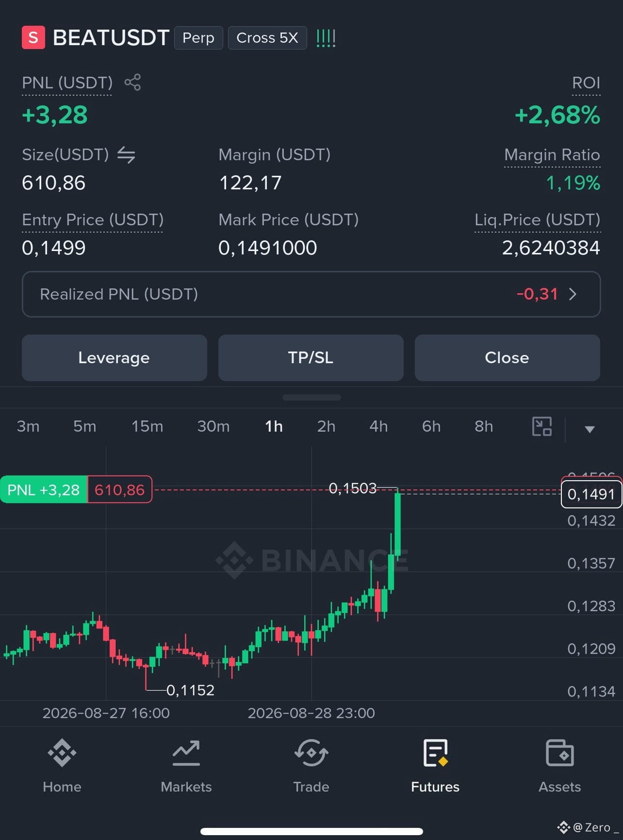Tap the Margin value 122,17
The height and width of the screenshot is (840, 623).
point(250,183)
